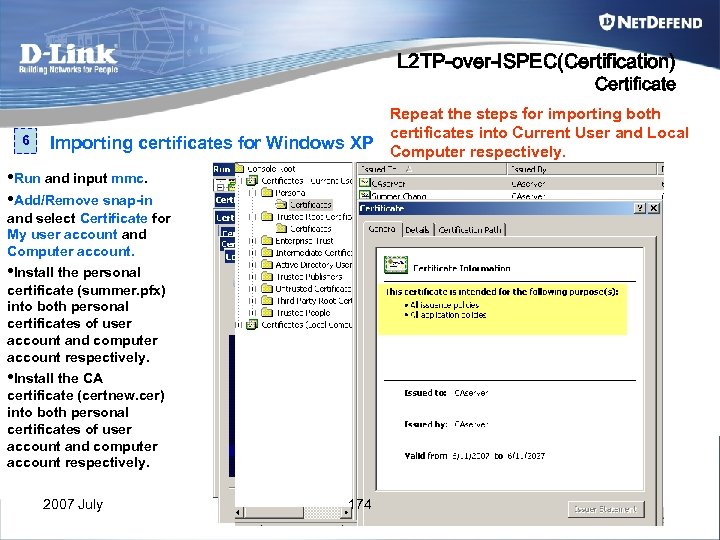Expand the Trusted People node
This screenshot has width=720, height=540.
pyautogui.click(x=252, y=313)
